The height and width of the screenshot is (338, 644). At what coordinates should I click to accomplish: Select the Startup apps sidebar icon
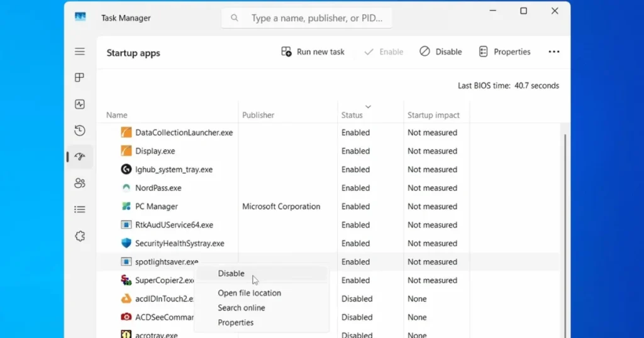[x=80, y=156]
